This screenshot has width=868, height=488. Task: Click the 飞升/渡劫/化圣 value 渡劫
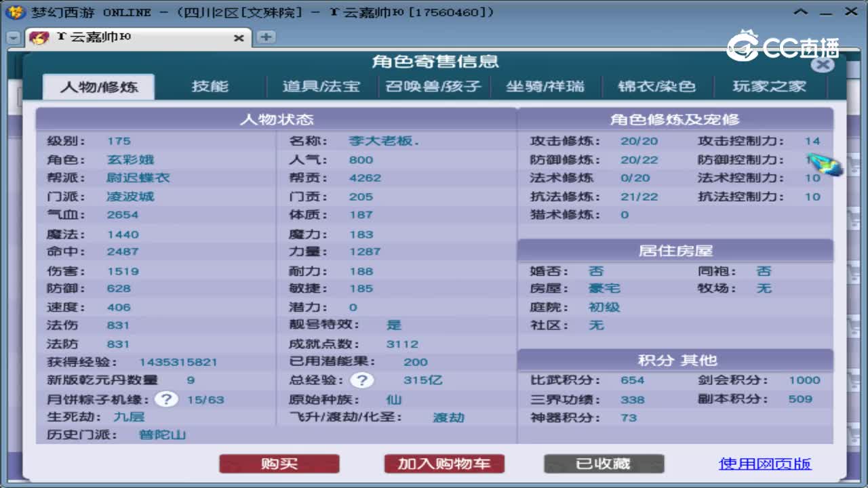pos(449,418)
